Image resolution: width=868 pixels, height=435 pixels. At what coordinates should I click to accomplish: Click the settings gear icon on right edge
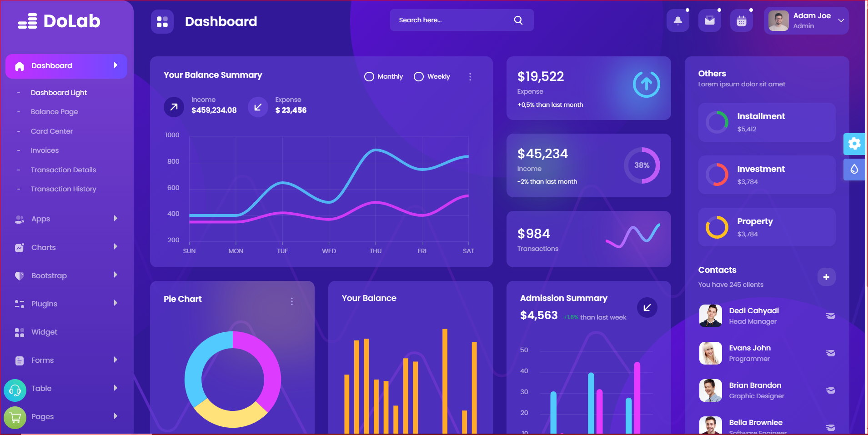(854, 144)
